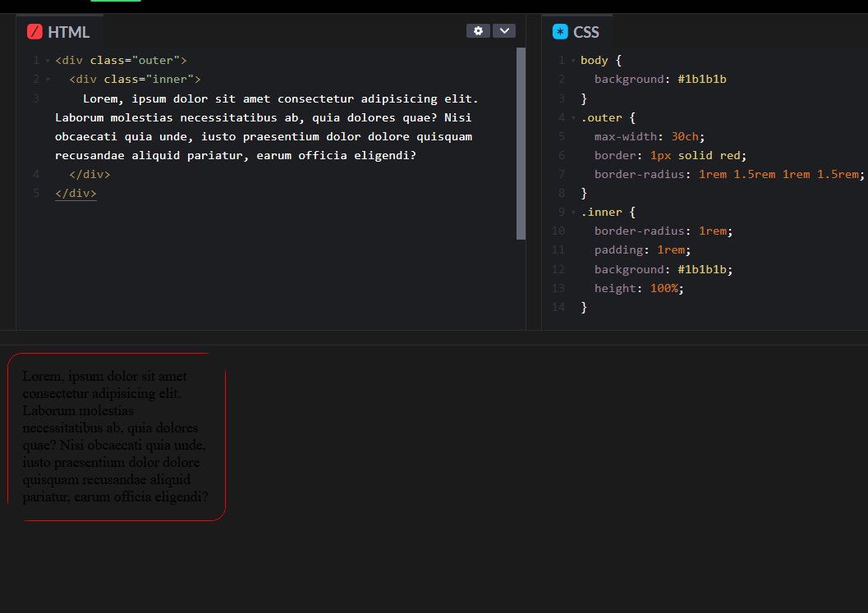Viewport: 868px width, 613px height.
Task: Click the body background #1b1b1b color value
Action: coord(702,80)
